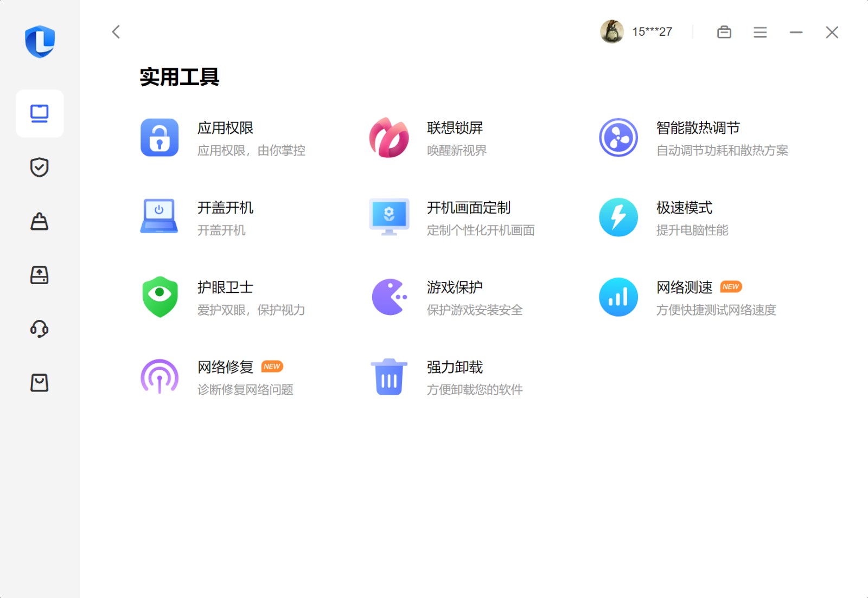The width and height of the screenshot is (868, 598).
Task: Click description 诊断修复网络问题
Action: click(245, 390)
